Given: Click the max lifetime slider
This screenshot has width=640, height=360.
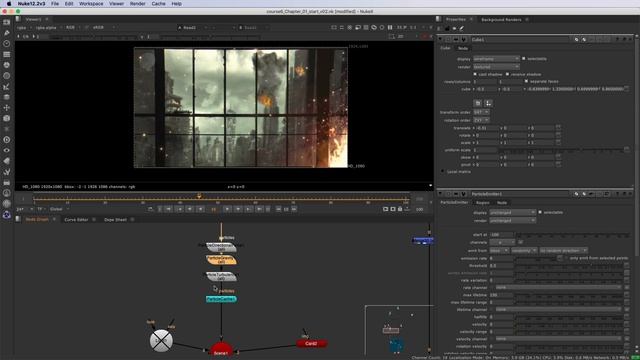Looking at the screenshot, I should 569,295.
